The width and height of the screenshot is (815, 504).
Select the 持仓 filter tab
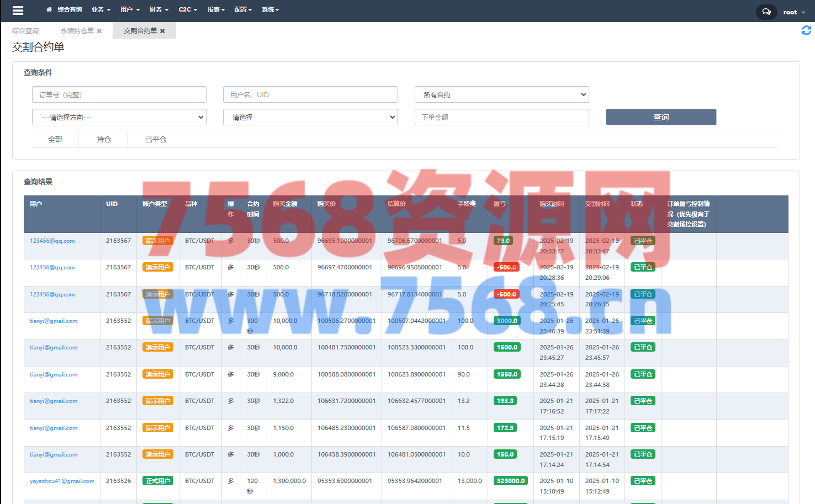coord(104,139)
